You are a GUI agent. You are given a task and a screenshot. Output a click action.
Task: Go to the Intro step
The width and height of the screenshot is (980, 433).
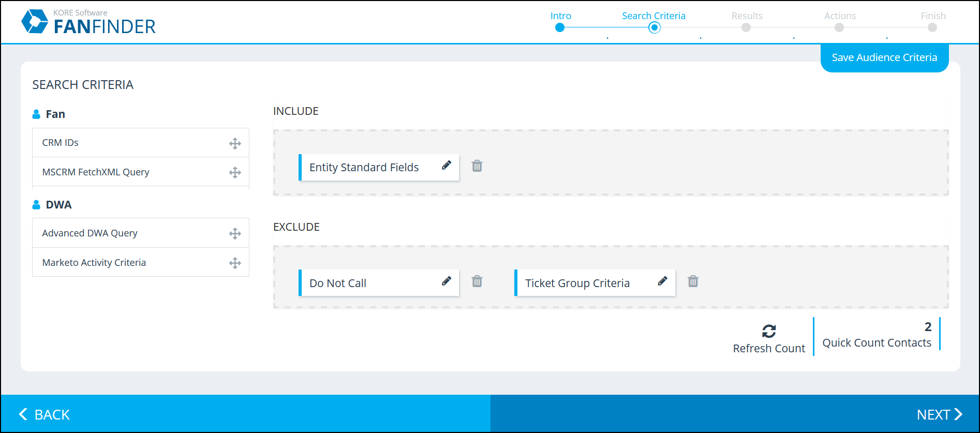pos(560,21)
